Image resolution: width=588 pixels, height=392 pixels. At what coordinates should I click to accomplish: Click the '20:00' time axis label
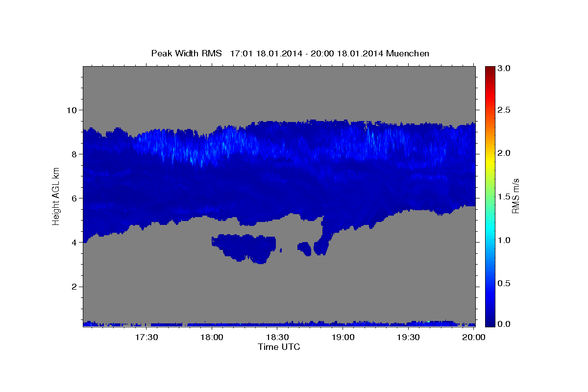point(474,338)
